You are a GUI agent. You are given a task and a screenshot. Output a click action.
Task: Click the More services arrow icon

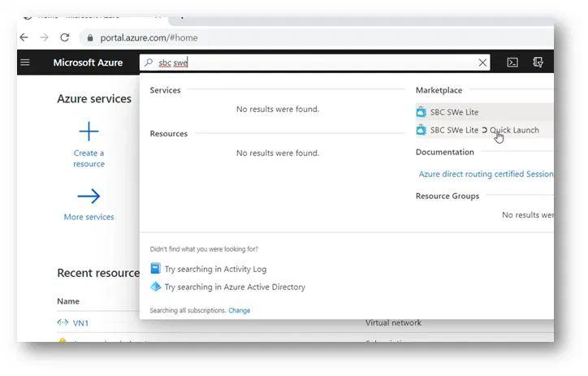89,197
